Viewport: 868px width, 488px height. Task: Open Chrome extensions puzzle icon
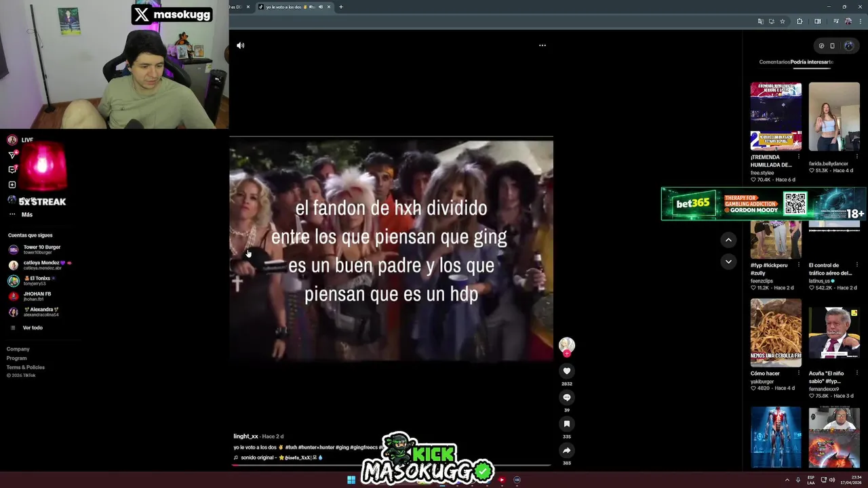(x=800, y=21)
